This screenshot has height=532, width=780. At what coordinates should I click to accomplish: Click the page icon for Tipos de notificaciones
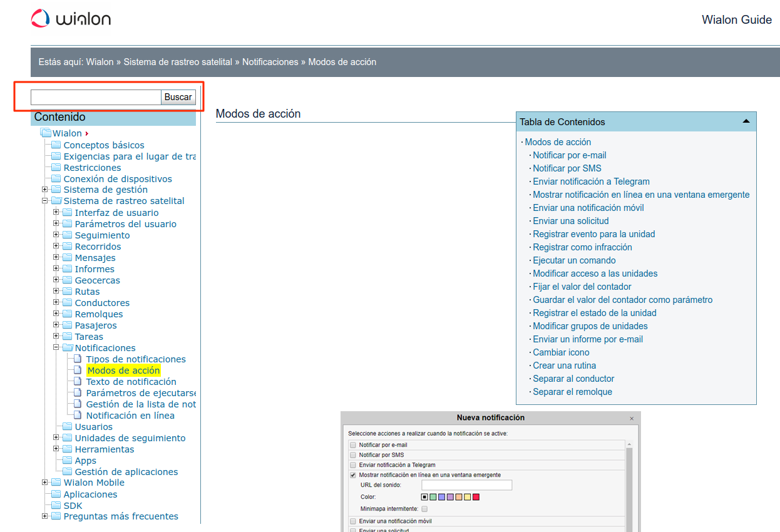[x=78, y=359]
